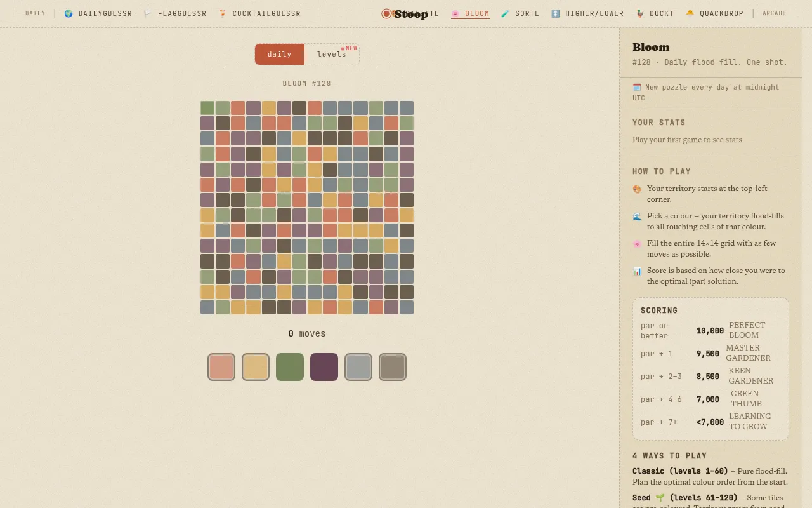Click the '8,500' score value
The image size is (812, 508).
(x=708, y=376)
